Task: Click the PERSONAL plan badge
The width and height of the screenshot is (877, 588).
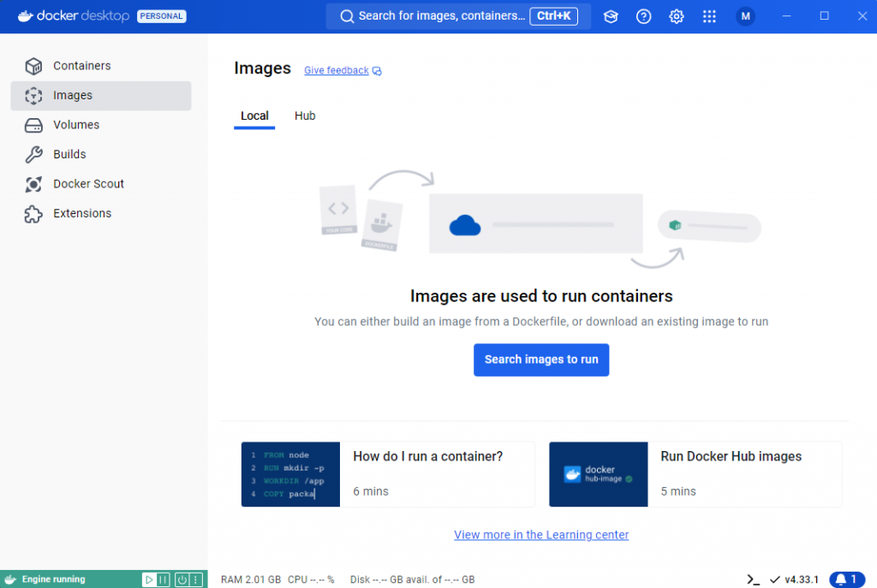Action: pyautogui.click(x=162, y=16)
